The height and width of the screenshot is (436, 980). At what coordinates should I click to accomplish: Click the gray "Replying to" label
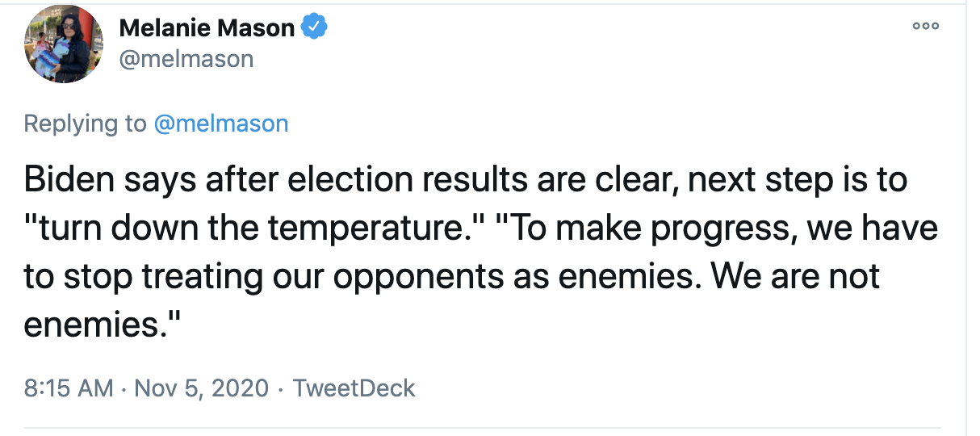85,124
